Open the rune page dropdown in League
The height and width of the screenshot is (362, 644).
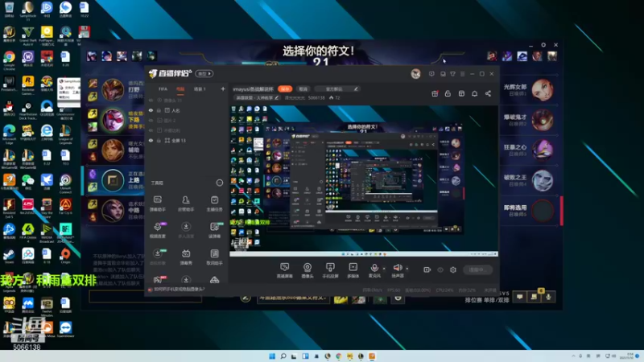[293, 298]
